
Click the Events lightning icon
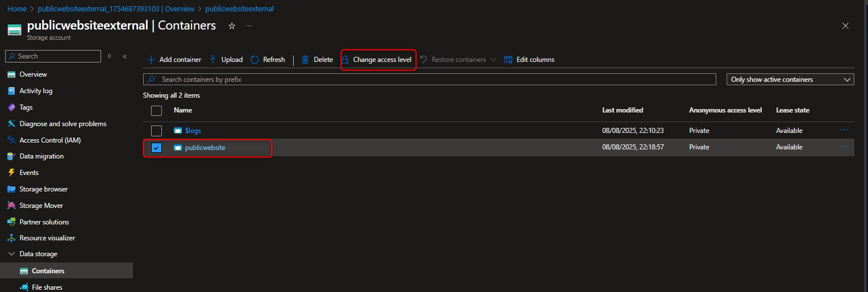11,173
